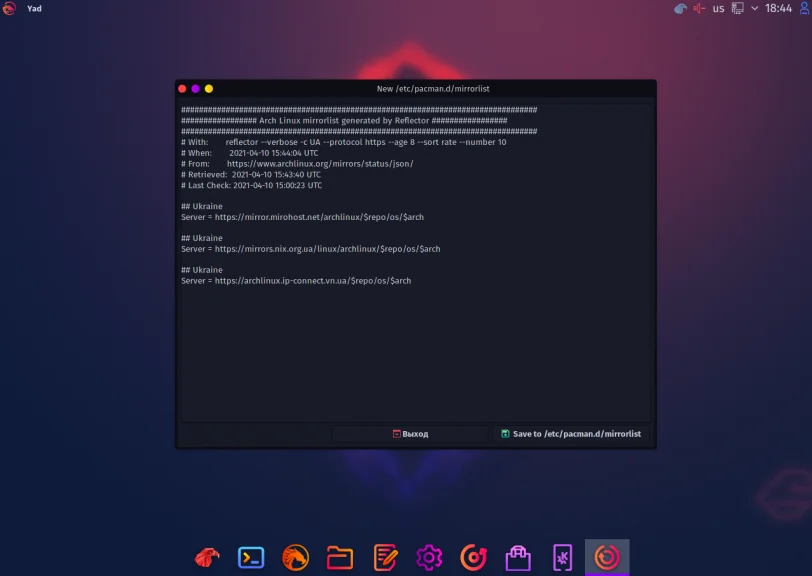Viewport: 812px width, 576px height.
Task: Open the terminal from the dock
Action: click(251, 557)
